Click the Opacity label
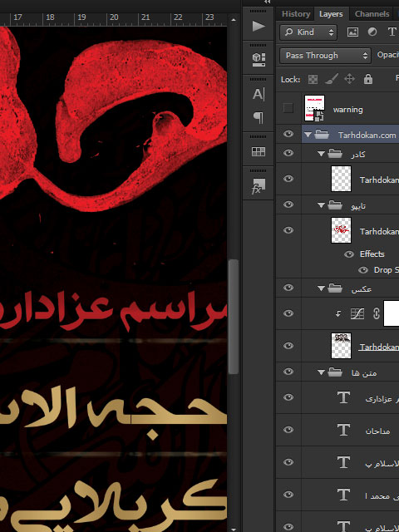Image resolution: width=399 pixels, height=532 pixels. (388, 55)
